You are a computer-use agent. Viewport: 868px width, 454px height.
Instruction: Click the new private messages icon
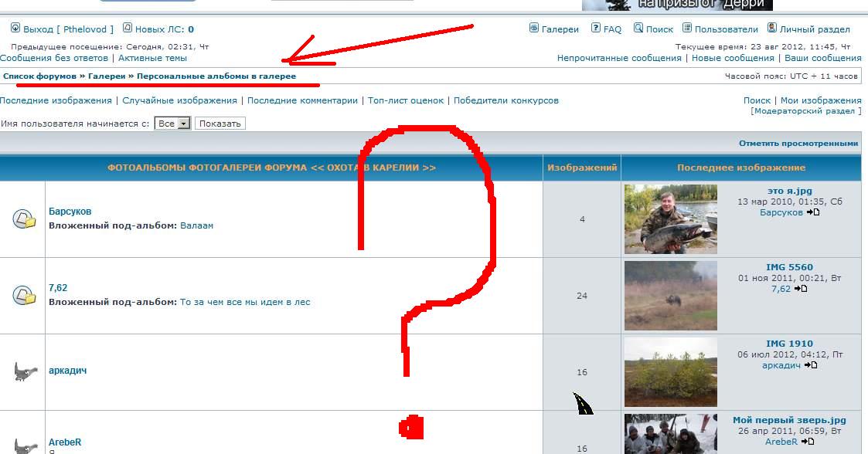click(128, 29)
